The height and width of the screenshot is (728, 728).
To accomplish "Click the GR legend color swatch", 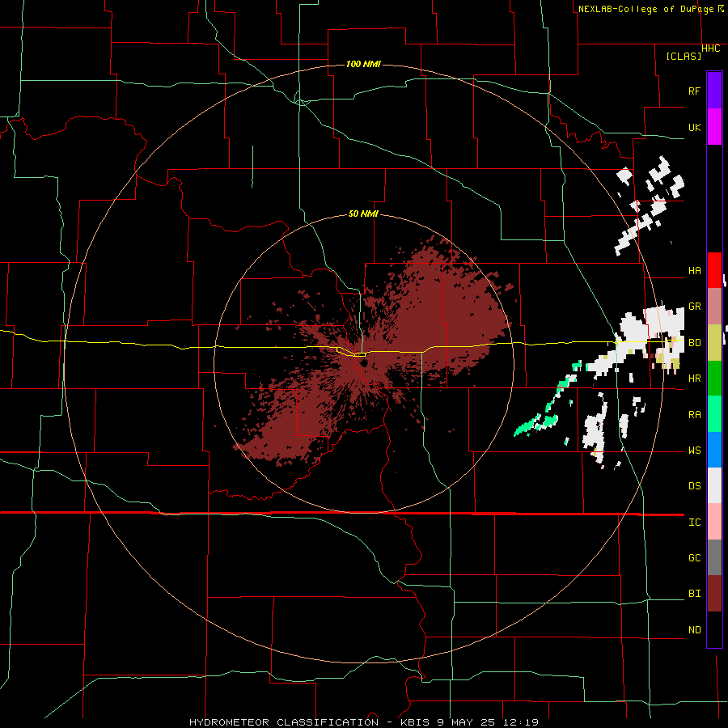I will point(714,307).
